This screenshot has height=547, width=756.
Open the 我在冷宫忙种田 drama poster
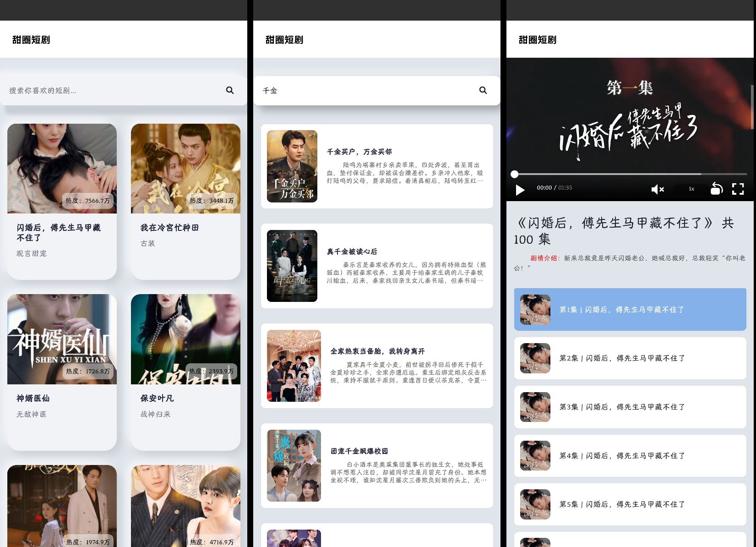(x=185, y=169)
